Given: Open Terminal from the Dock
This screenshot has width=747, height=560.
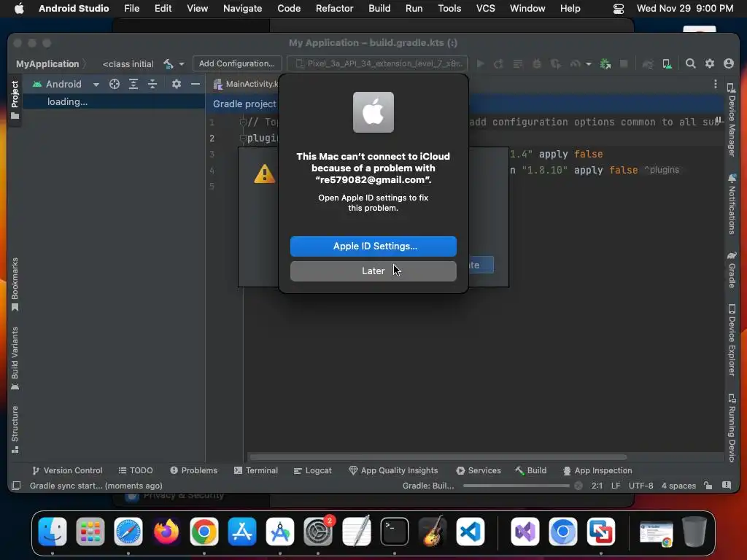Looking at the screenshot, I should click(x=395, y=532).
